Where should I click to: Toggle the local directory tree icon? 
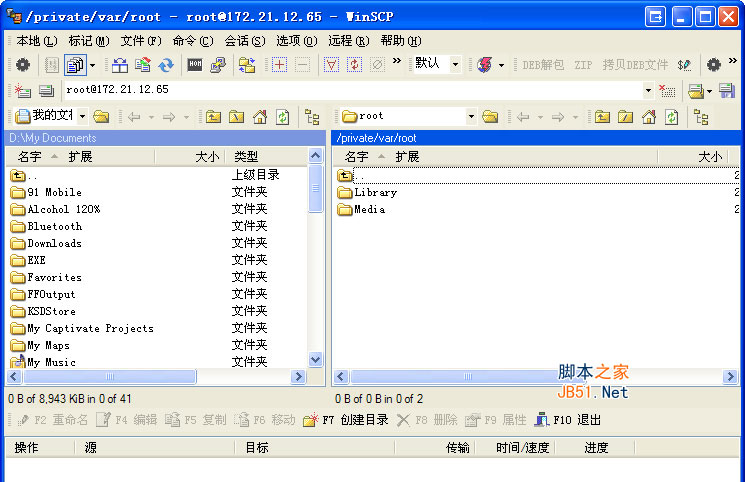tap(312, 116)
